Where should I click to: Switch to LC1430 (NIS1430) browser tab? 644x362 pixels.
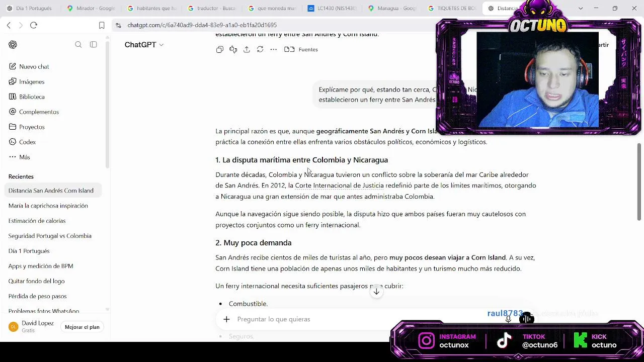coord(333,8)
